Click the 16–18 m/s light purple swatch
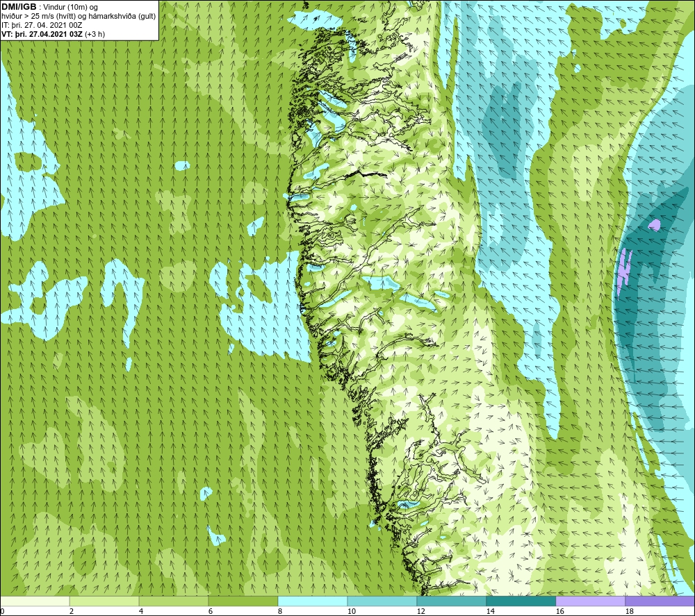Screen dimensions: 695x616 tap(590, 601)
